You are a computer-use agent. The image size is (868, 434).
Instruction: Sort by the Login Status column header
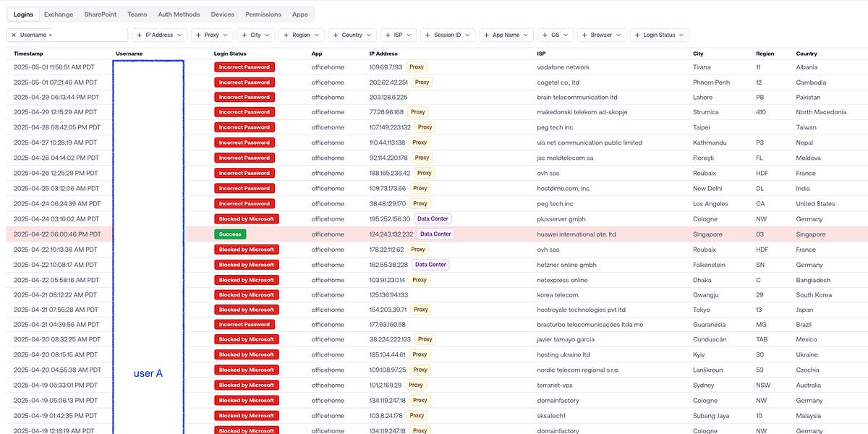pos(230,54)
